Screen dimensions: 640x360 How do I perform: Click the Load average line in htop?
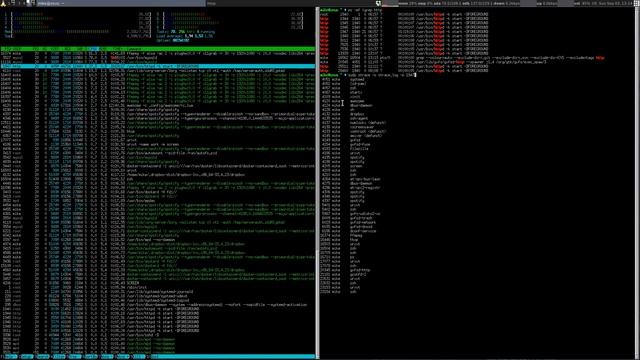pos(184,36)
